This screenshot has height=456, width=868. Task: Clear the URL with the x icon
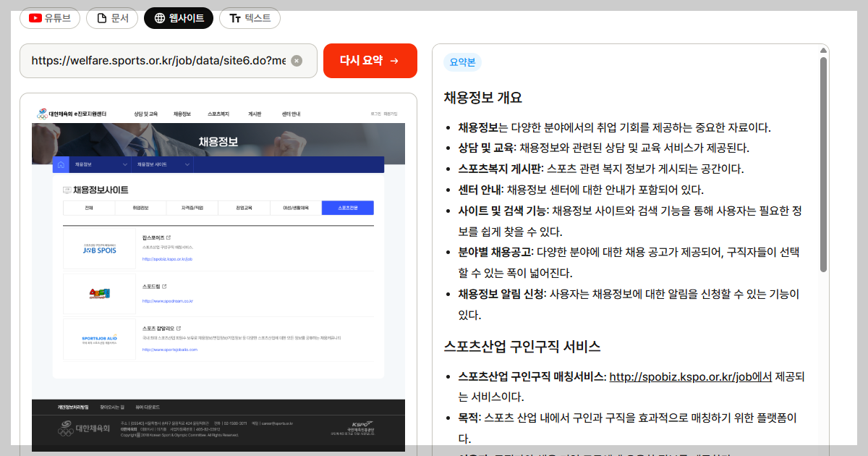(296, 61)
